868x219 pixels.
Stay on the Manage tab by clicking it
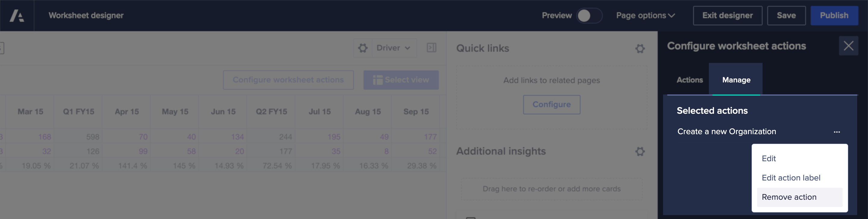pyautogui.click(x=736, y=80)
